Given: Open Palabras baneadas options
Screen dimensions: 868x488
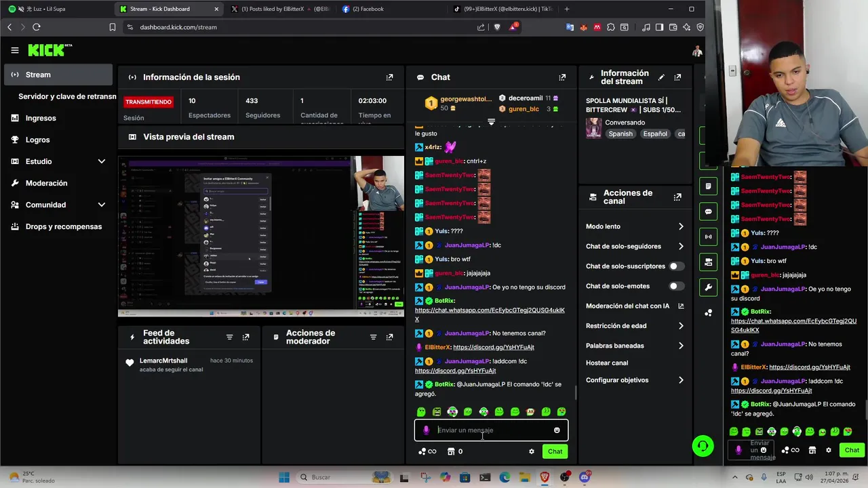Looking at the screenshot, I should pyautogui.click(x=635, y=346).
